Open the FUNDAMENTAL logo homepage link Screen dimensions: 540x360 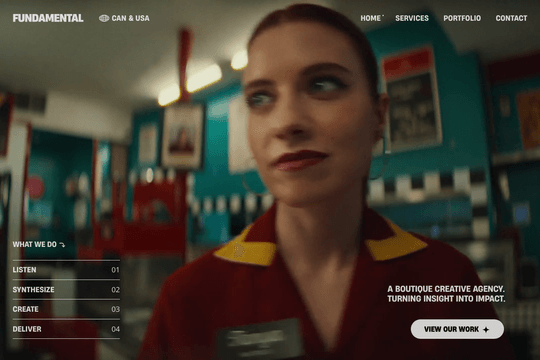tap(48, 18)
